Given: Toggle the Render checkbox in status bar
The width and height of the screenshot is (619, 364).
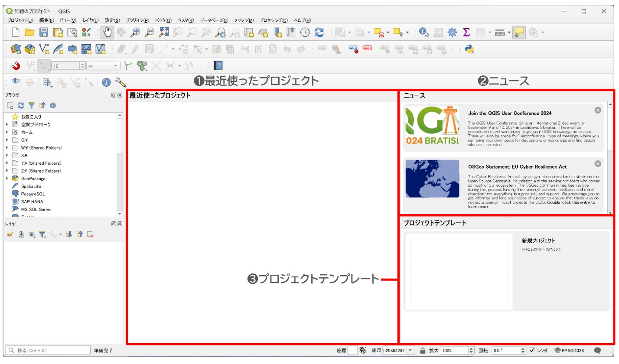Looking at the screenshot, I should [532, 351].
